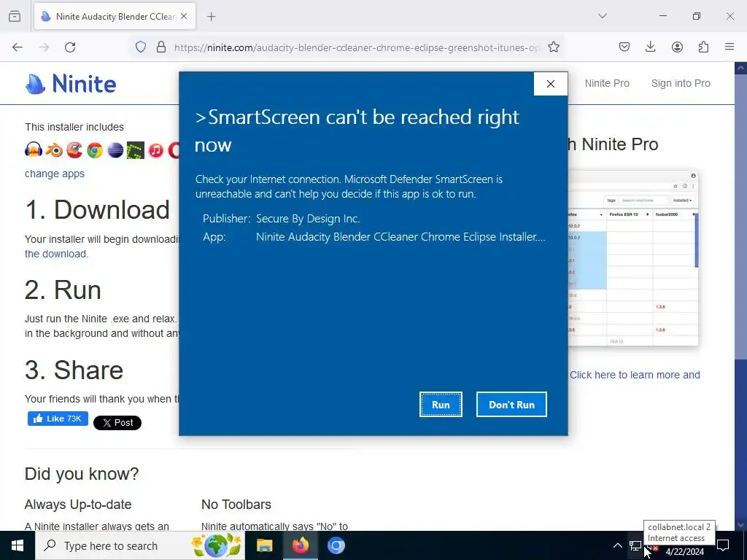Viewport: 747px width, 560px height.
Task: Open the Firefox View icon
Action: [x=15, y=16]
